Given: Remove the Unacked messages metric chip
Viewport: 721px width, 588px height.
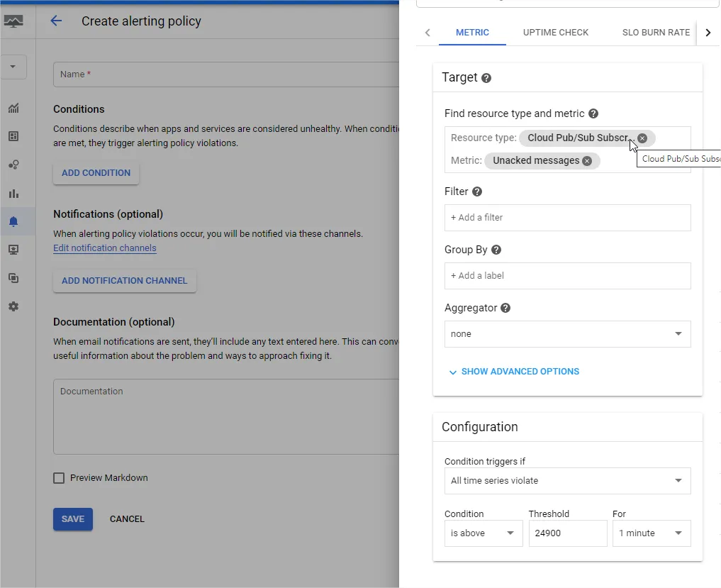Looking at the screenshot, I should [587, 161].
